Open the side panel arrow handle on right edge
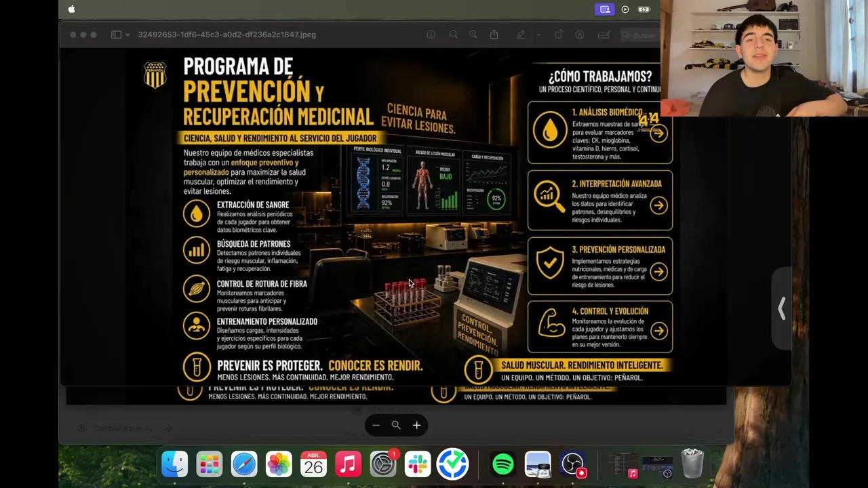 pos(781,308)
